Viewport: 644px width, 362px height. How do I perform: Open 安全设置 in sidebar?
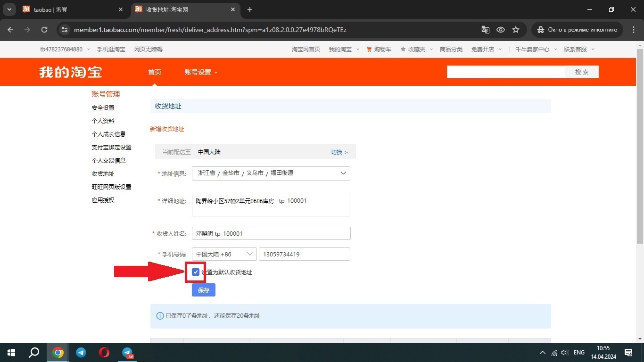coord(103,108)
